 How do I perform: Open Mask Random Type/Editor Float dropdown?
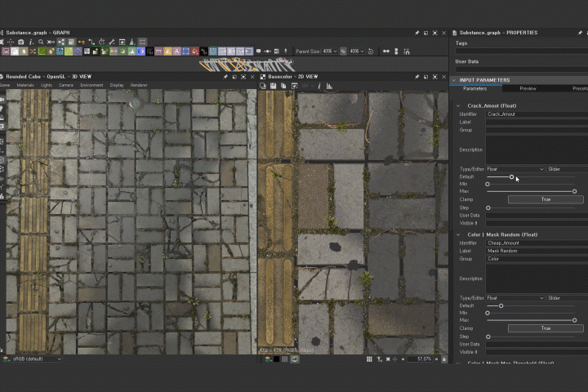pyautogui.click(x=515, y=298)
